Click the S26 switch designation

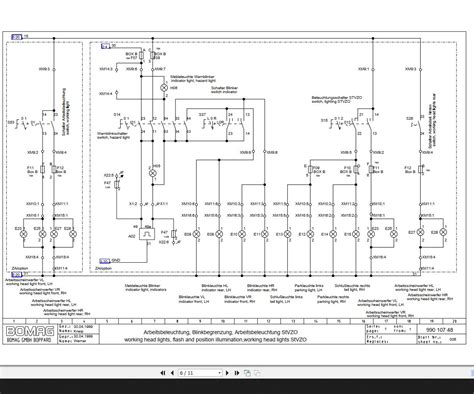coord(410,118)
